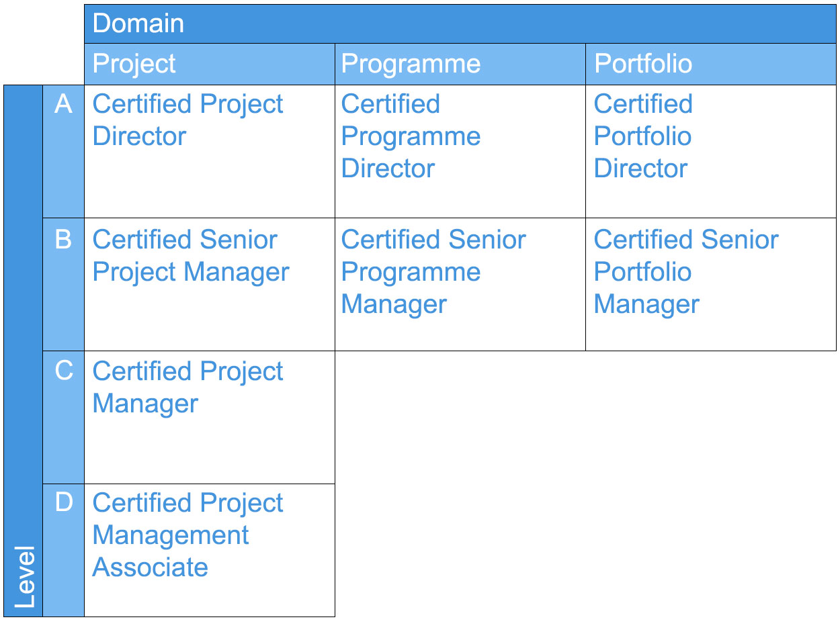Click Certified Programme Director text
Image resolution: width=840 pixels, height=638 pixels.
(x=411, y=136)
